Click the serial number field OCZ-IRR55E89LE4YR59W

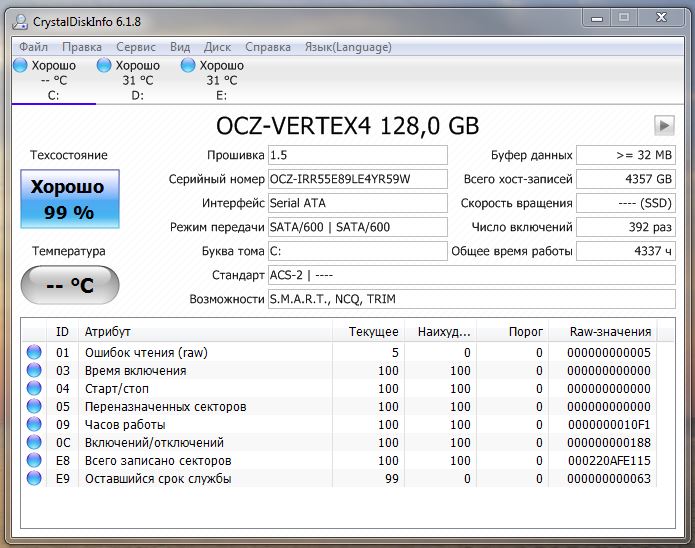[x=358, y=179]
